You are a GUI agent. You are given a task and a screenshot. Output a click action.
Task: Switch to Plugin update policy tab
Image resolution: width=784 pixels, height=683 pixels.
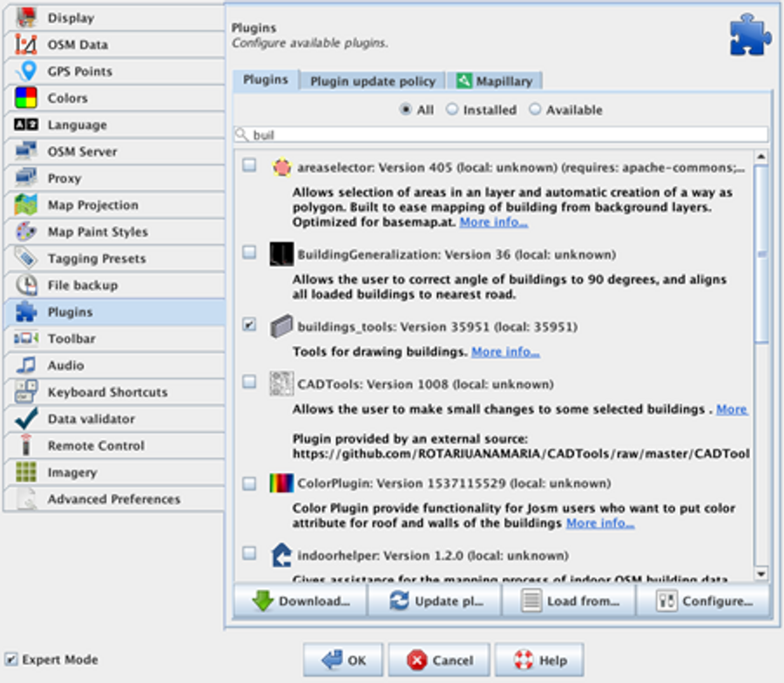coord(373,81)
